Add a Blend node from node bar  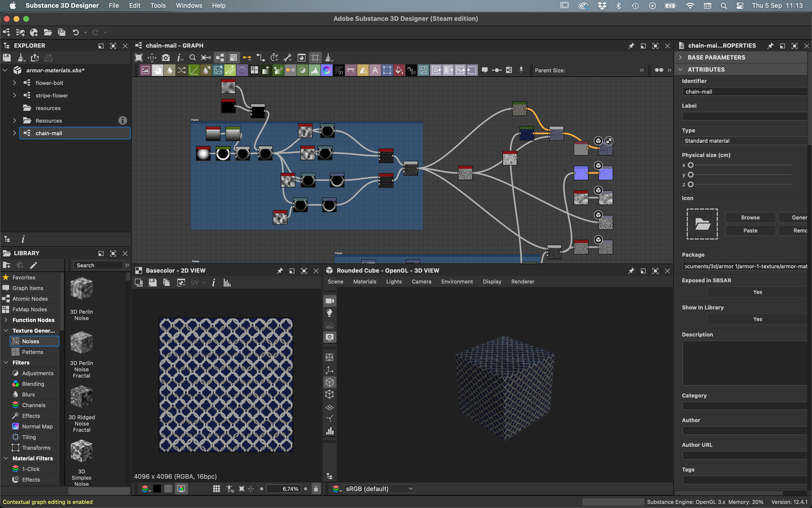tap(157, 70)
